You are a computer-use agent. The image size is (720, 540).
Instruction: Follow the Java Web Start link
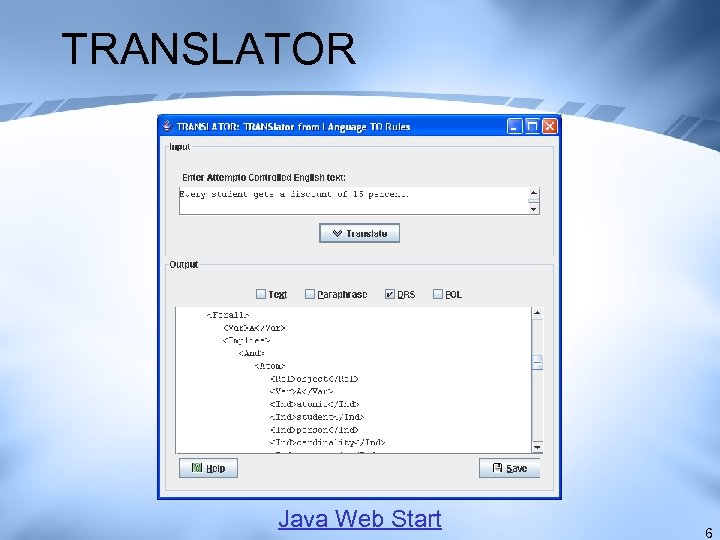coord(360,519)
